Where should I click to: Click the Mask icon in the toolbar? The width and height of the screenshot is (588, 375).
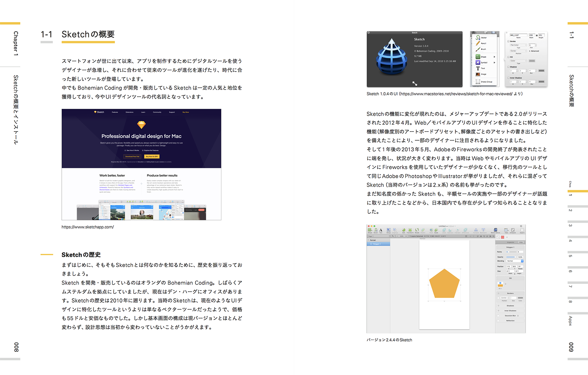(431, 230)
